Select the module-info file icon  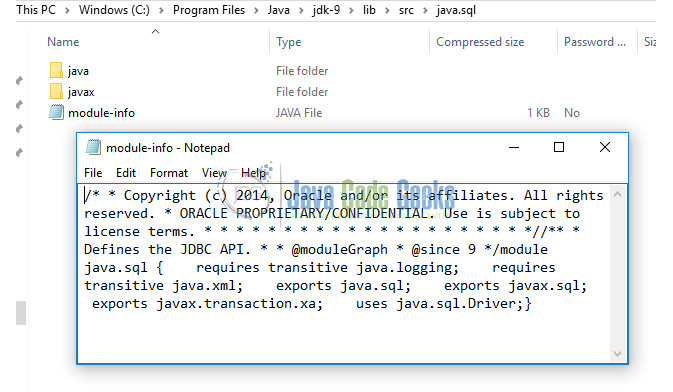point(56,112)
